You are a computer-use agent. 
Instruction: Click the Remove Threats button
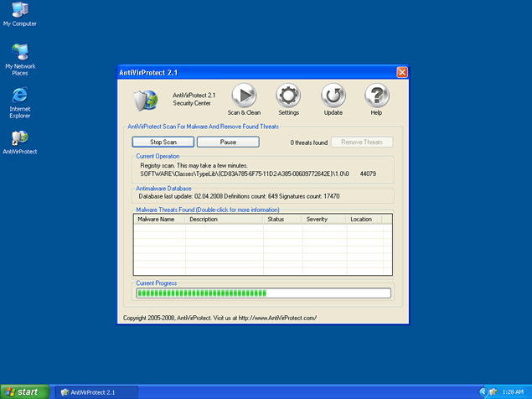tap(362, 142)
